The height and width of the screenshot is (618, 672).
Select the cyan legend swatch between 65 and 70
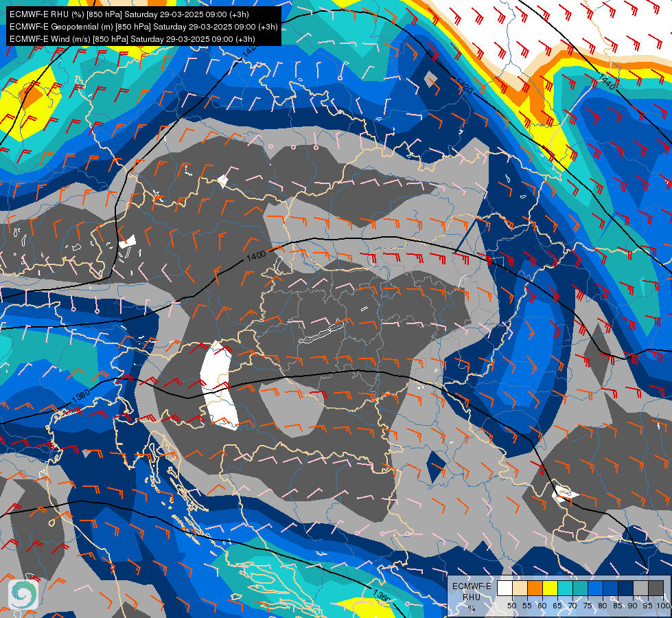566,588
